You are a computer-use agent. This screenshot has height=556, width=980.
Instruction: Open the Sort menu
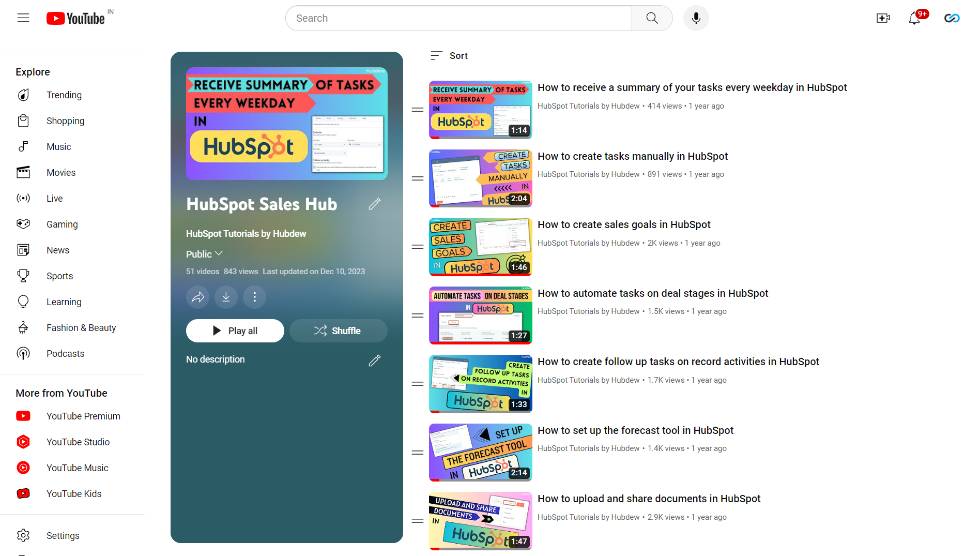click(x=449, y=55)
